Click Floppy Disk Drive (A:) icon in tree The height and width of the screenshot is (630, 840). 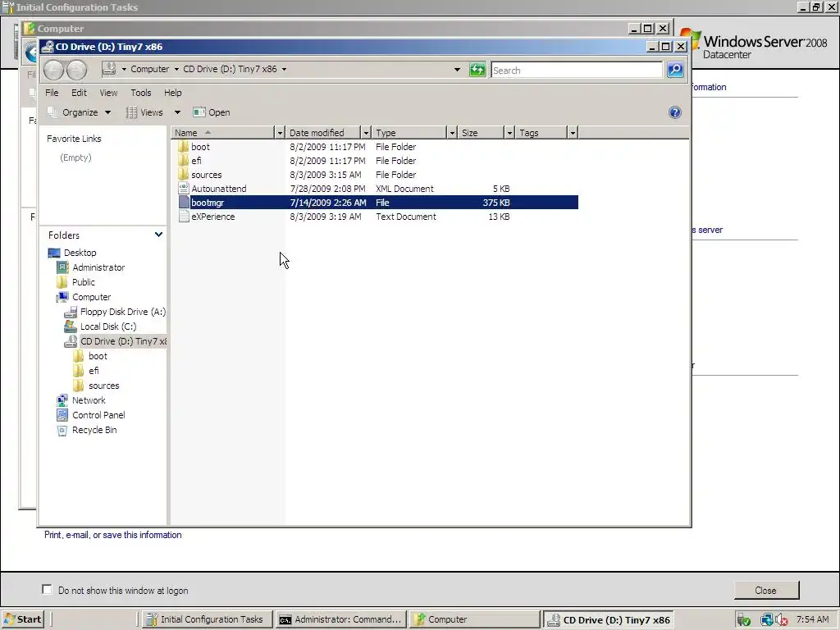[71, 312]
